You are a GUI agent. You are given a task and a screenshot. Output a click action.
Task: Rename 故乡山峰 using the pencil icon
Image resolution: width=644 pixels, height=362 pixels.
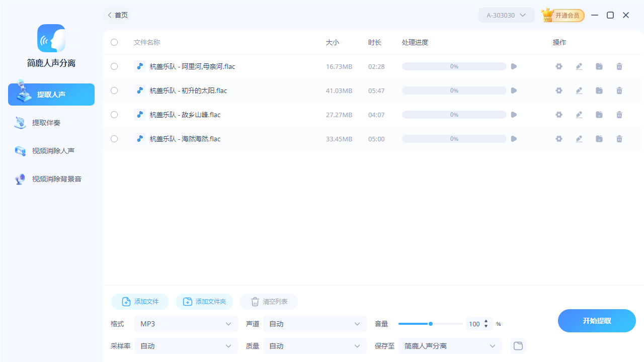(x=579, y=115)
